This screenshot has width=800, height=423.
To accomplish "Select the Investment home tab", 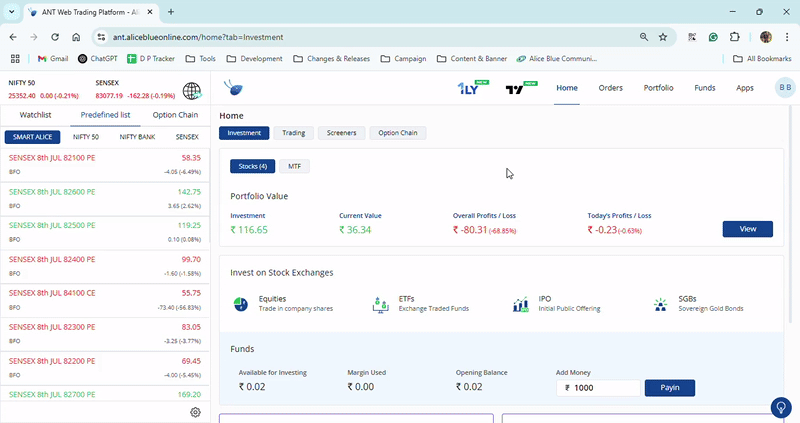I will [x=244, y=133].
